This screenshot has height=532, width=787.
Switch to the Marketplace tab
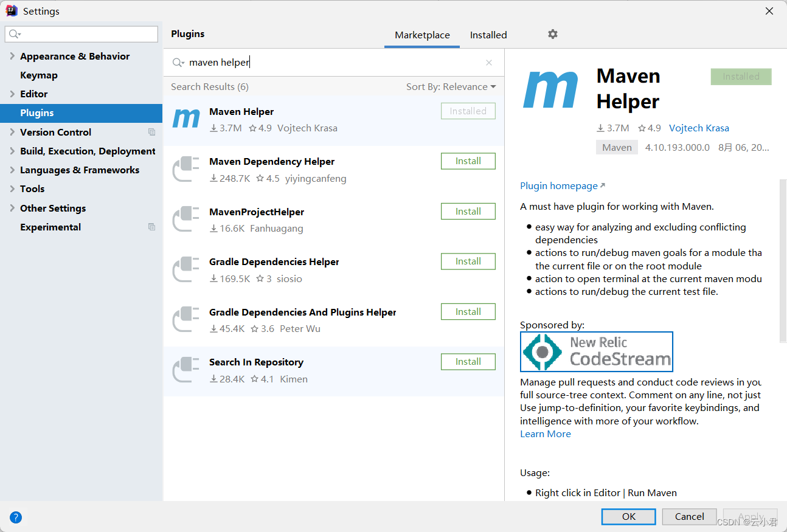click(422, 35)
